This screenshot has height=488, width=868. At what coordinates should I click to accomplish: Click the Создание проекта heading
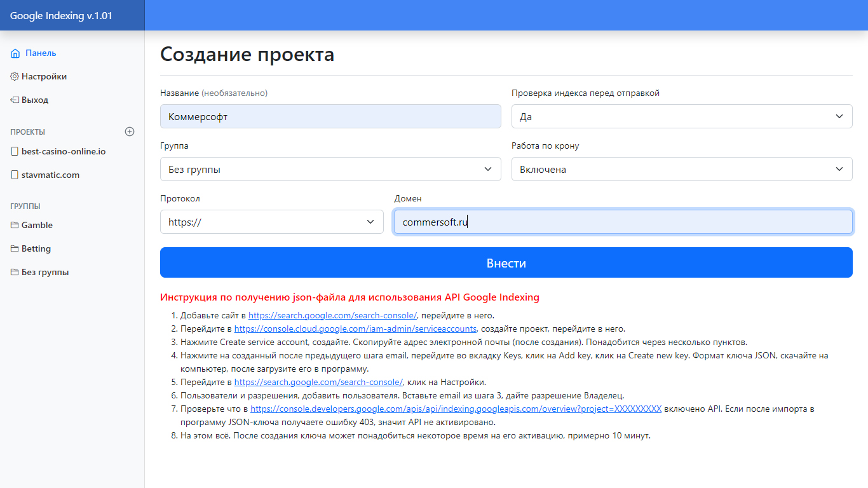coord(247,54)
